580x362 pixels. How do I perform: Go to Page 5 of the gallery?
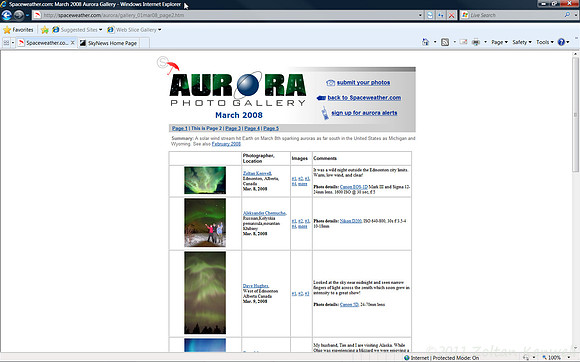(271, 128)
